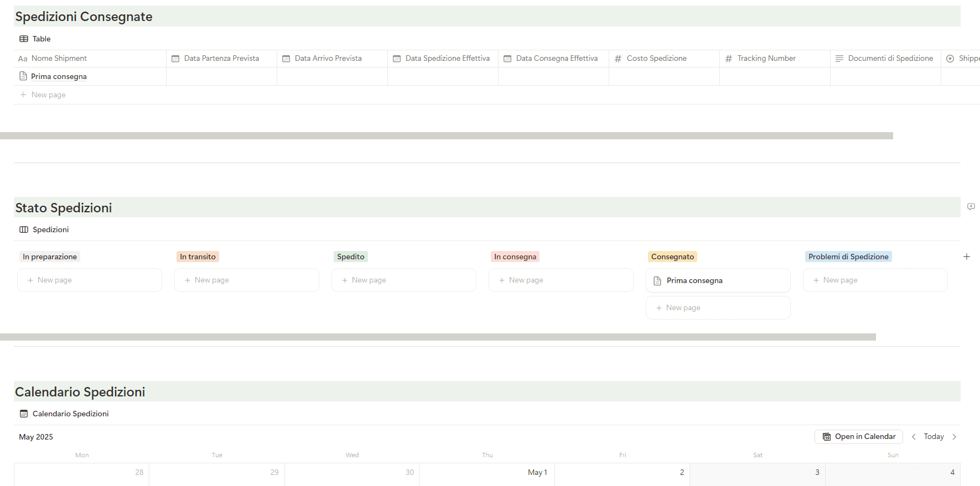Add New page under In consegna
Image resolution: width=980 pixels, height=486 pixels.
561,280
